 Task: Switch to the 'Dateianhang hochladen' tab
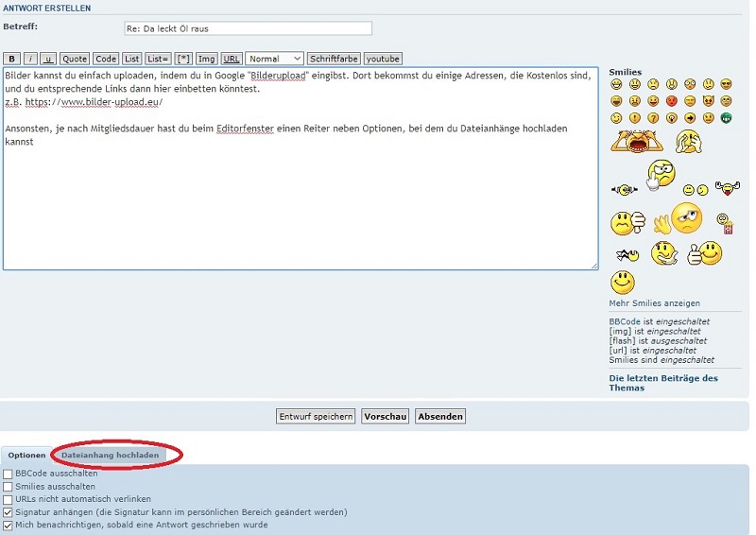tap(111, 455)
